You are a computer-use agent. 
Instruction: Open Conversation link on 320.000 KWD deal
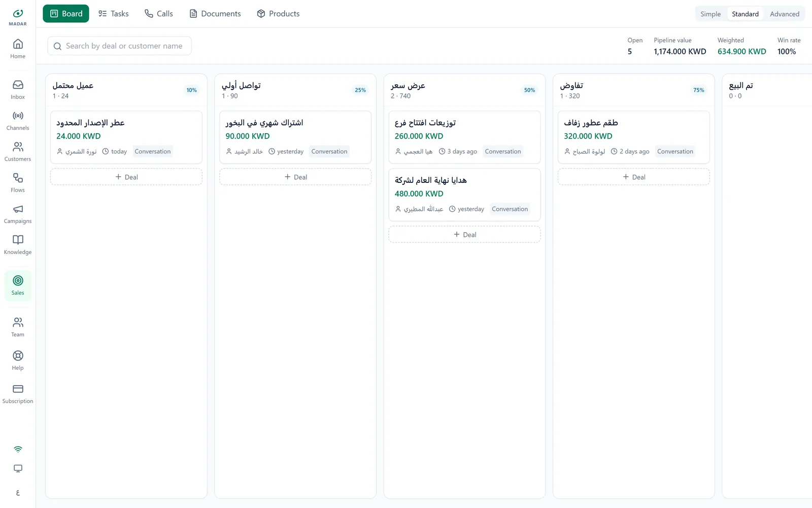(x=675, y=151)
